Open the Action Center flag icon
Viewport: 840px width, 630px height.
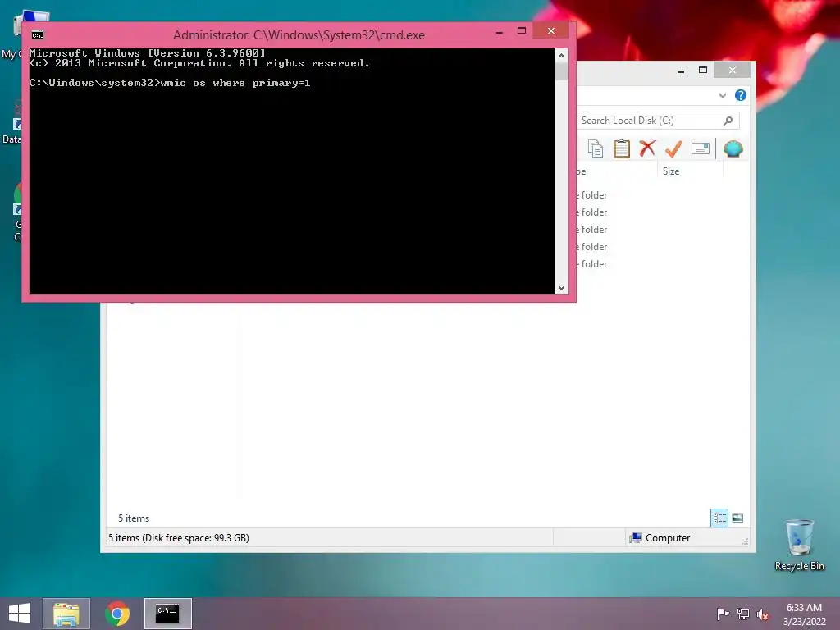[723, 614]
